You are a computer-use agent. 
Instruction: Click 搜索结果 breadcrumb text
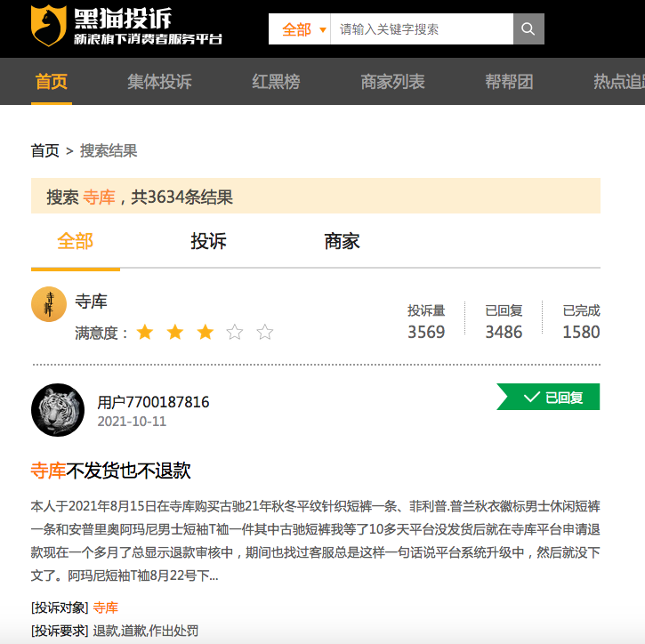tap(109, 151)
